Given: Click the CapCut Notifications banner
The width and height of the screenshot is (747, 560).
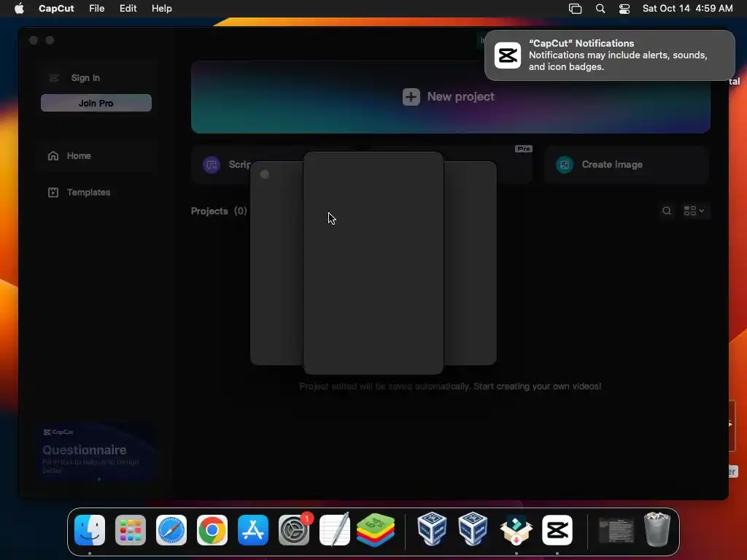Looking at the screenshot, I should [609, 55].
